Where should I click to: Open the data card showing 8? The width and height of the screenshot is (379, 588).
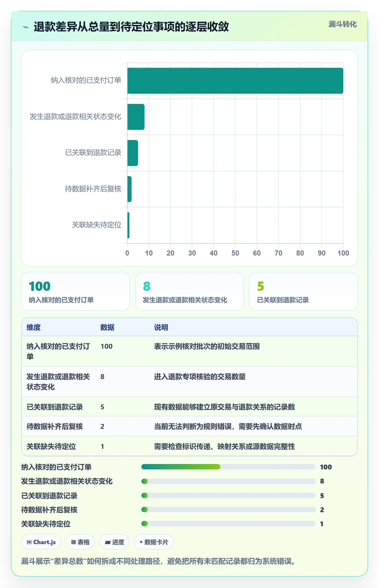[x=190, y=291]
